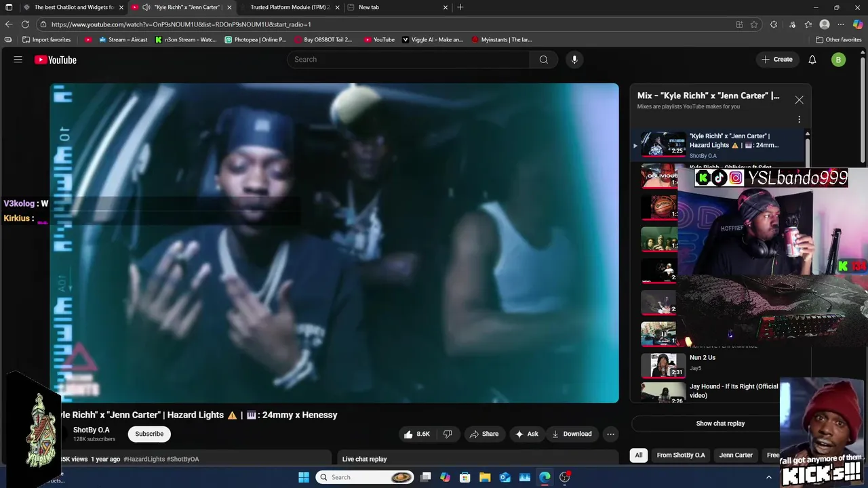Select Jenn Carter filter chip
Image resolution: width=868 pixels, height=488 pixels.
pyautogui.click(x=736, y=455)
